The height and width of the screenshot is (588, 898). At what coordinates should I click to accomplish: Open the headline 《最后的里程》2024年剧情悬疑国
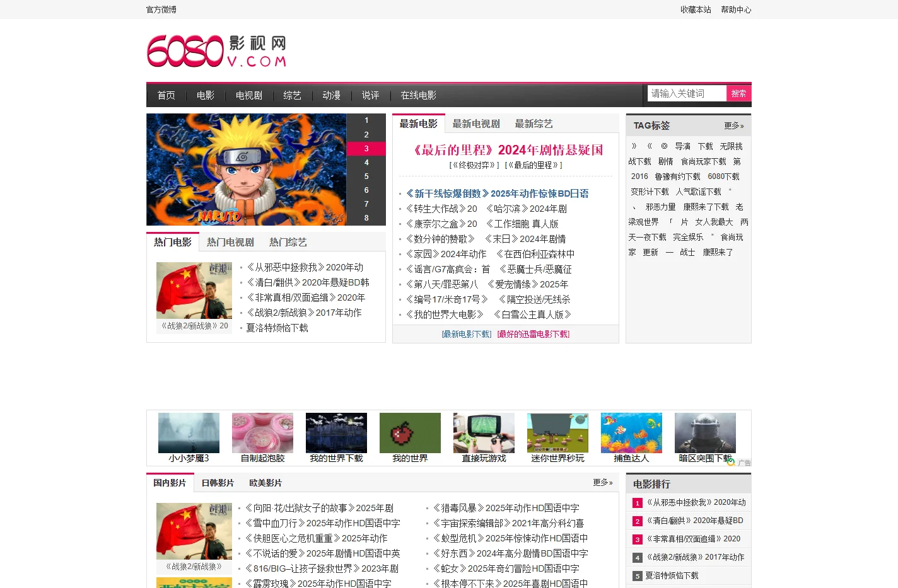coord(506,150)
